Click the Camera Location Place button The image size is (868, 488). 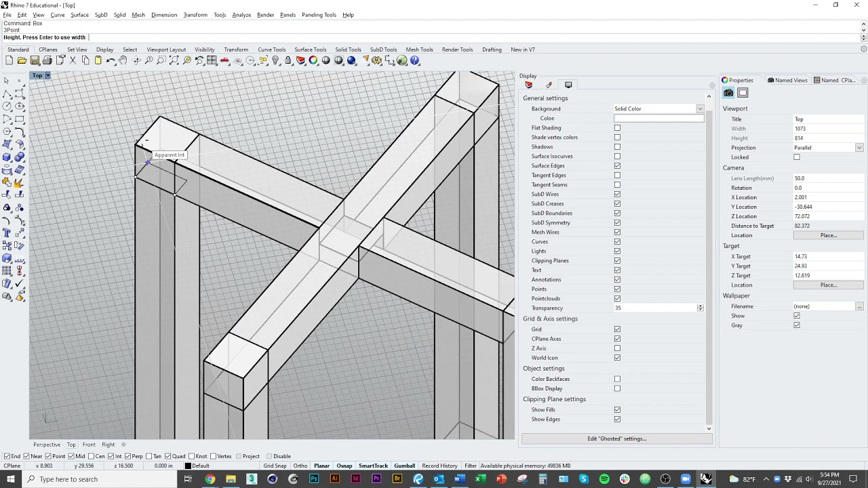pyautogui.click(x=828, y=235)
